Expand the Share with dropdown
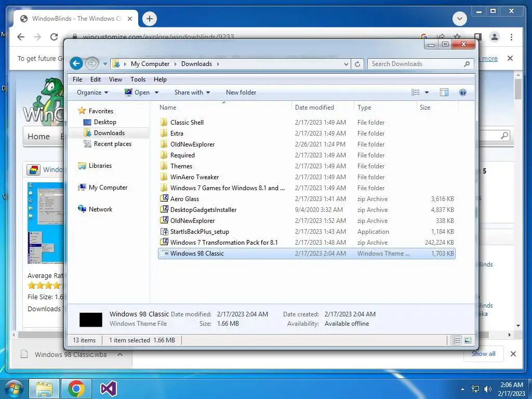Screen dimensions: 532x399 tap(192, 92)
